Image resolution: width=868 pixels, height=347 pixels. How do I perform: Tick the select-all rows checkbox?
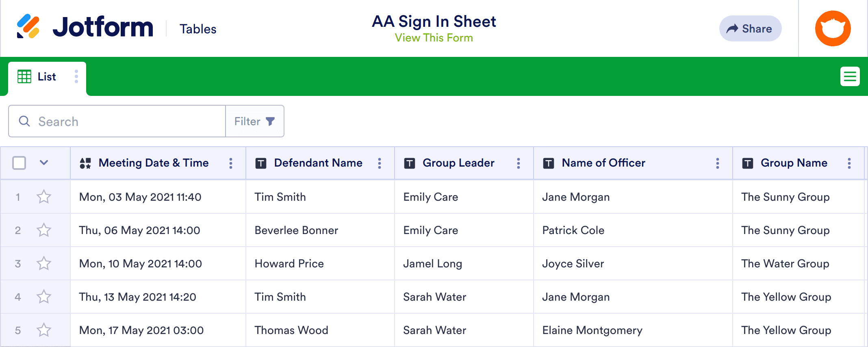(19, 163)
